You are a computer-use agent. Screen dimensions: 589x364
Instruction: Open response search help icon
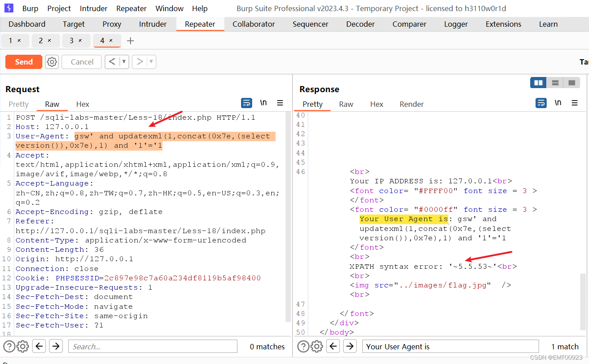click(303, 346)
